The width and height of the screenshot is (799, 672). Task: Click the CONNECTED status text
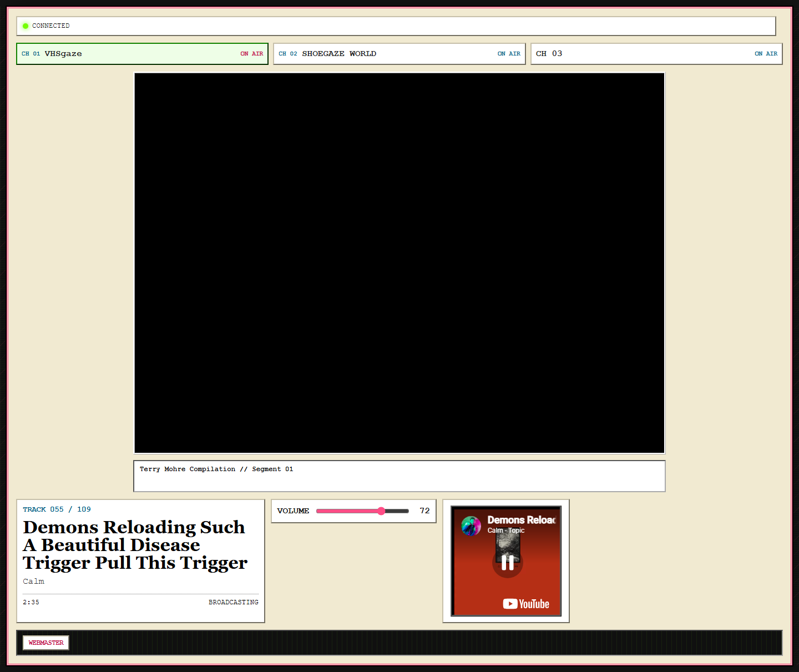pos(50,26)
